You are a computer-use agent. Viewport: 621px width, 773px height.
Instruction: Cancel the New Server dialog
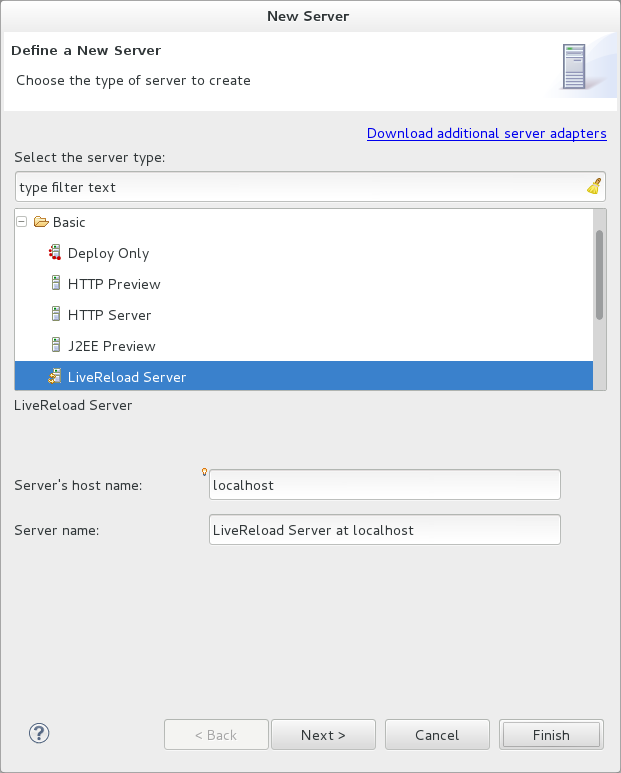click(x=437, y=735)
